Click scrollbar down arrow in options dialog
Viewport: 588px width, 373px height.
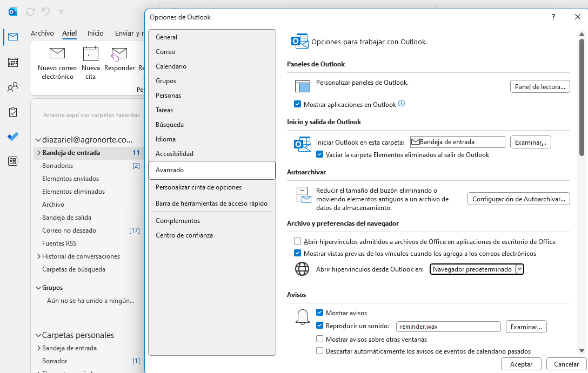582,351
